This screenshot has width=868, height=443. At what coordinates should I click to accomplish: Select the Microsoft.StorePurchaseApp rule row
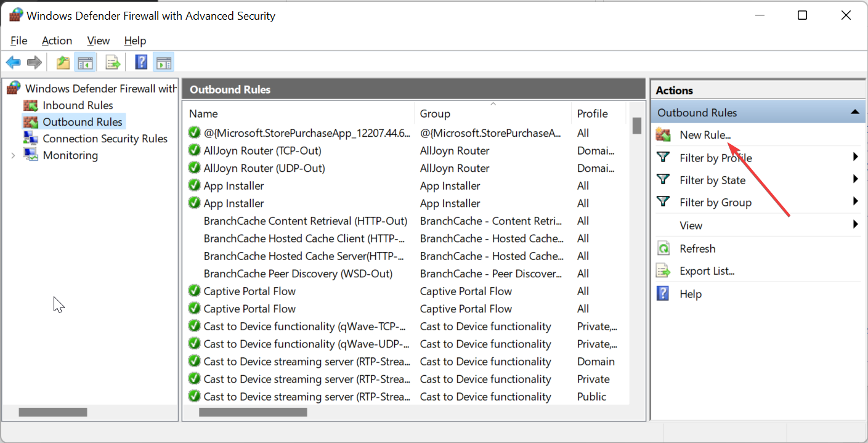point(307,132)
